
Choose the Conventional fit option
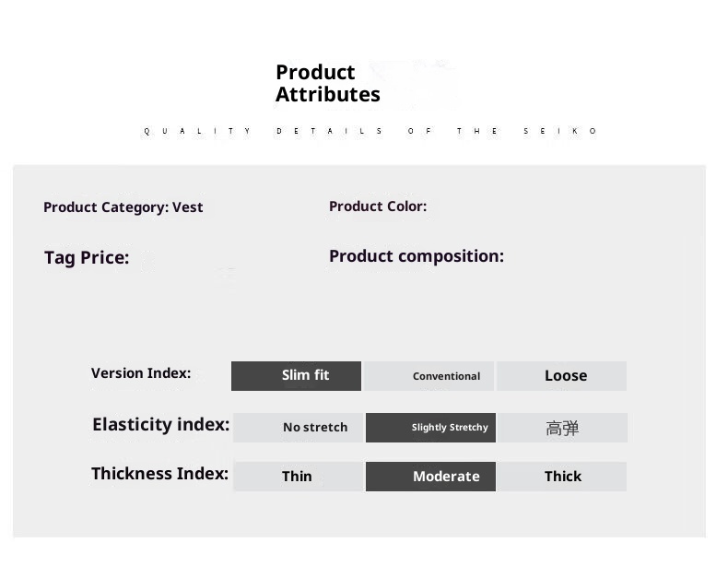(x=429, y=376)
